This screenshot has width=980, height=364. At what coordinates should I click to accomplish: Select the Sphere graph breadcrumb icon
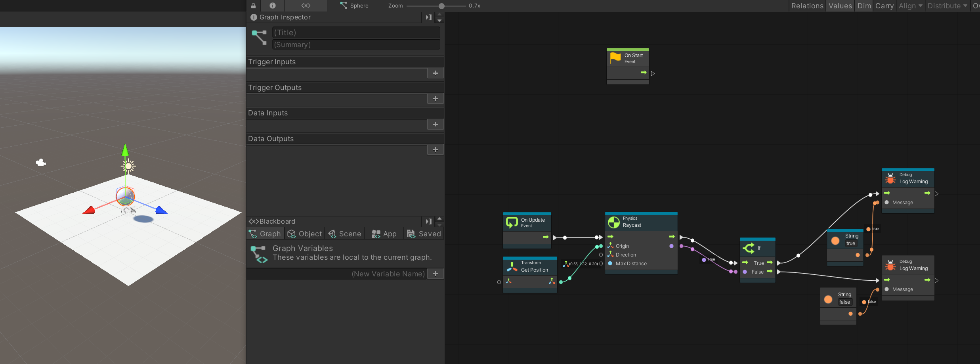(x=343, y=6)
